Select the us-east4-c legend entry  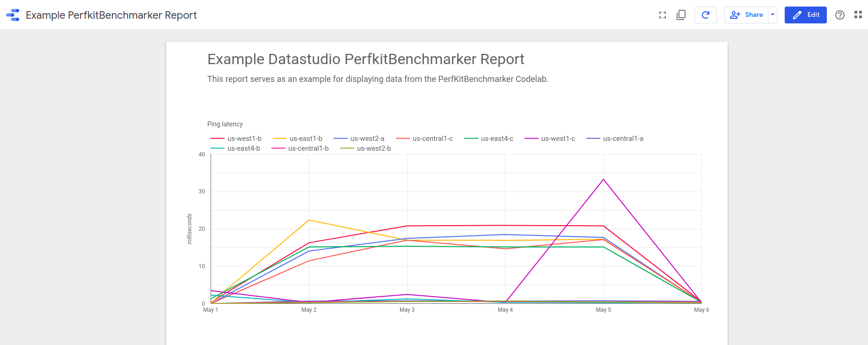click(489, 139)
